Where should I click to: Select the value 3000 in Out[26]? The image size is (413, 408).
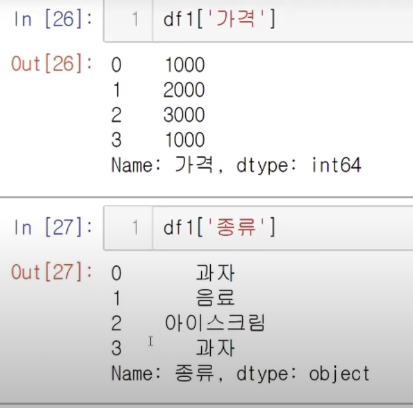184,115
